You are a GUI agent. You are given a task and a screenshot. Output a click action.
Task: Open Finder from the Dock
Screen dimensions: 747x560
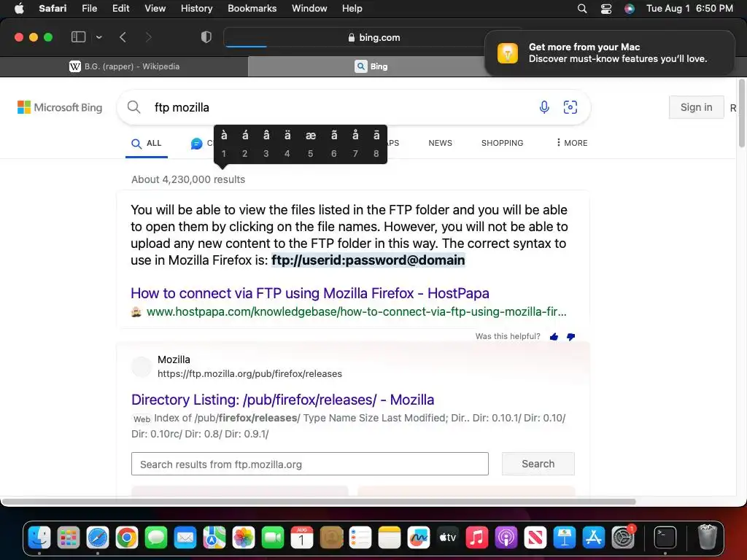click(x=39, y=537)
